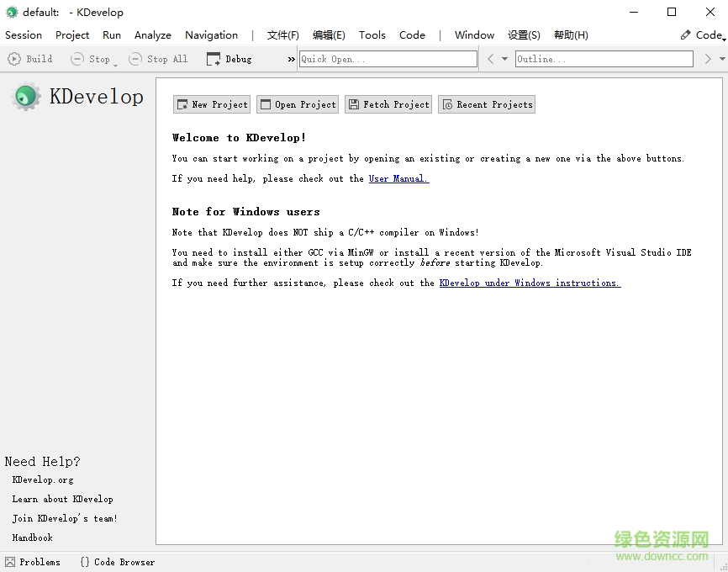The width and height of the screenshot is (728, 572).
Task: Click the New Project button
Action: [x=212, y=104]
